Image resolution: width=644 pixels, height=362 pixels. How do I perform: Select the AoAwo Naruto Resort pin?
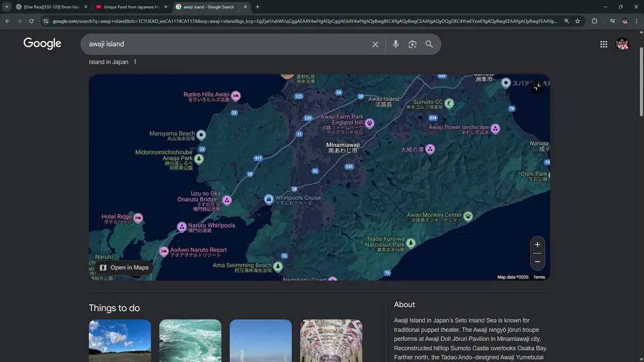click(x=164, y=251)
